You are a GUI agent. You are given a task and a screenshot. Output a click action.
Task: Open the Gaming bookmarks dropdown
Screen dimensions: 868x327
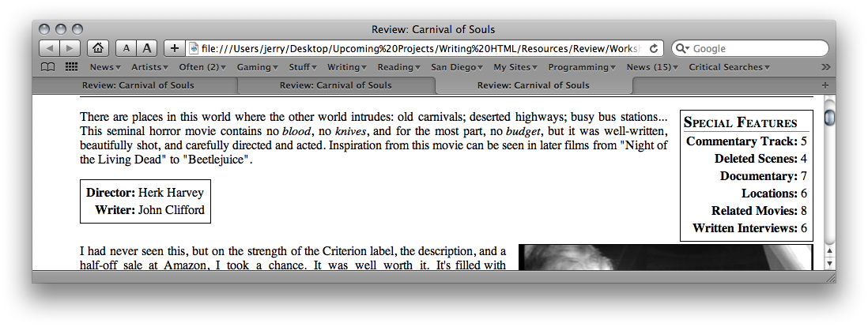[x=256, y=67]
